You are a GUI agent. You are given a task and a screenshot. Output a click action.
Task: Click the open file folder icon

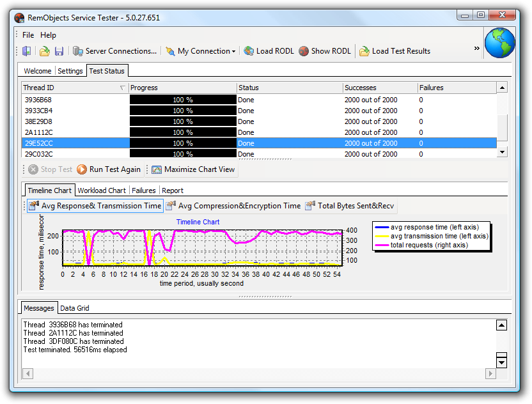[45, 51]
